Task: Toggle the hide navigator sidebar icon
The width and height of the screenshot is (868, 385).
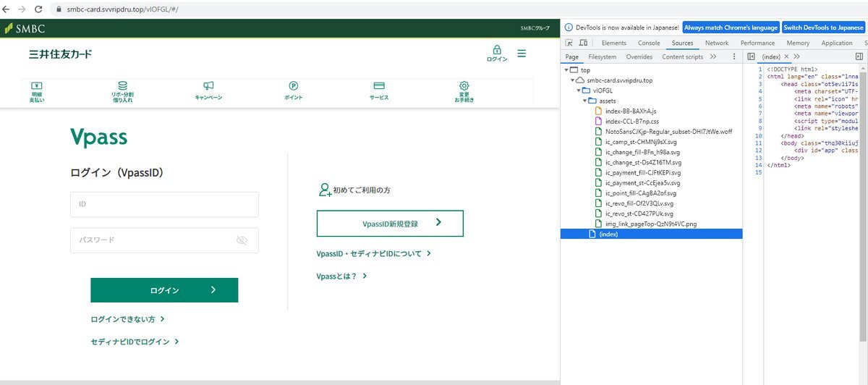Action: 752,56
